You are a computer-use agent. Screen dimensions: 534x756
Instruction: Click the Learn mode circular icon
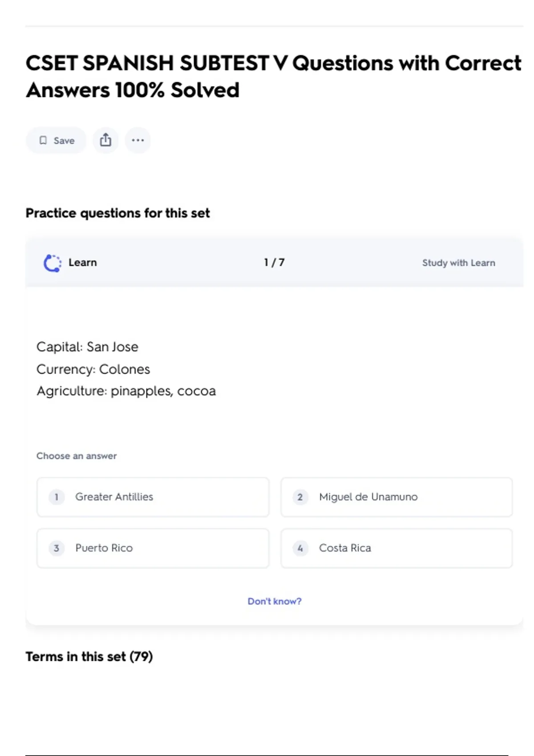[52, 263]
